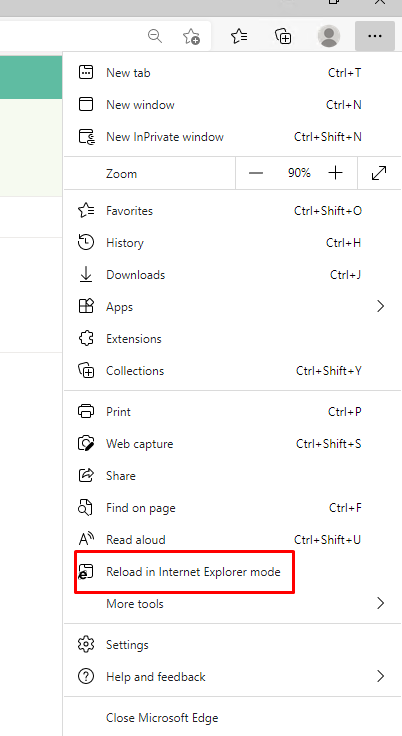Click the address bar zoom magnifier icon

[x=155, y=36]
